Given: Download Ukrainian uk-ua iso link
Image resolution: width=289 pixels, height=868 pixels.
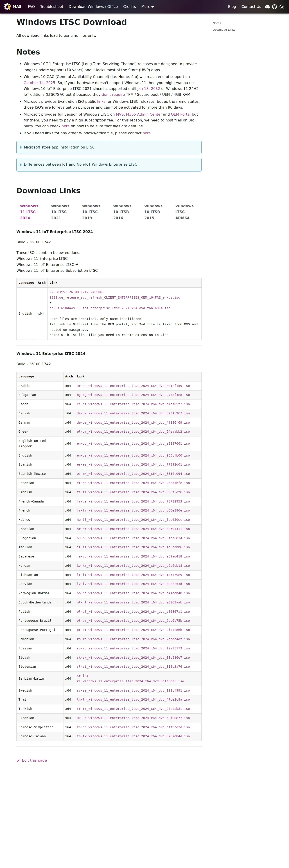Looking at the screenshot, I should [x=133, y=718].
